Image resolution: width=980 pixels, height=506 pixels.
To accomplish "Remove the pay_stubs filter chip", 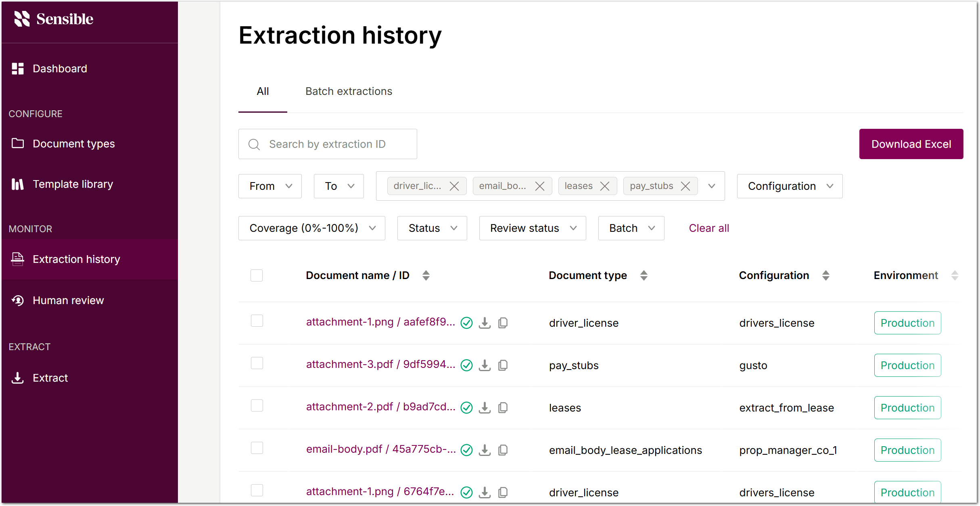I will pyautogui.click(x=685, y=186).
